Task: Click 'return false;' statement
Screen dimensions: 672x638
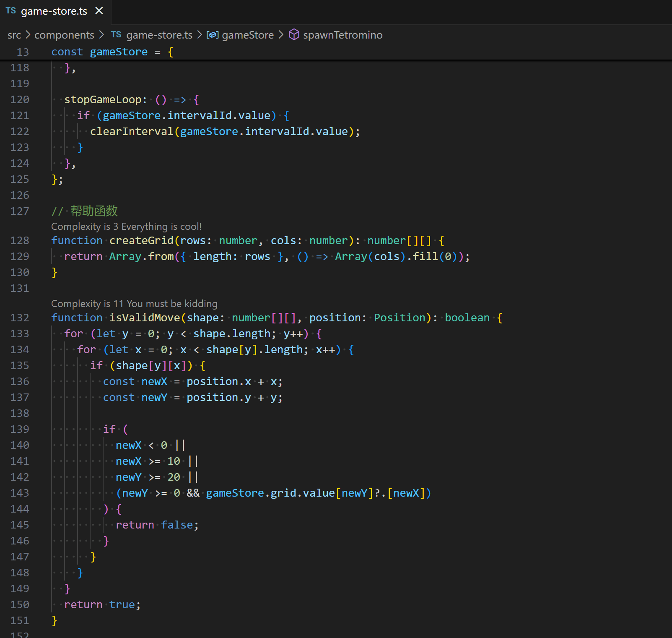Action: pos(157,525)
